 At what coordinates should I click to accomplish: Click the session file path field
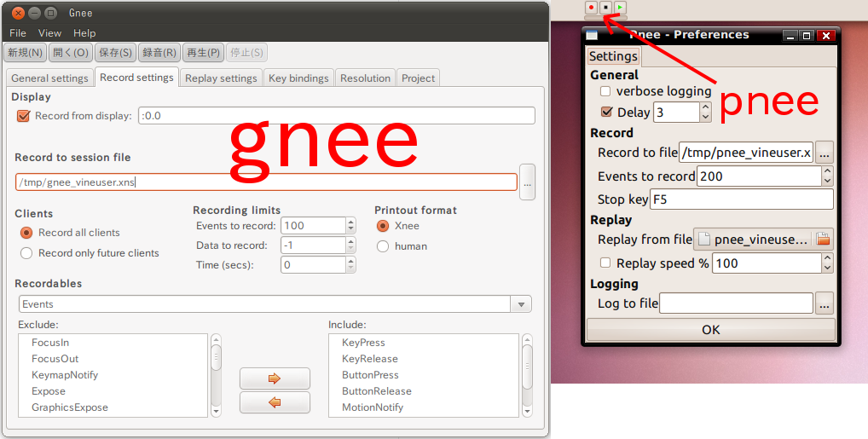pos(266,182)
